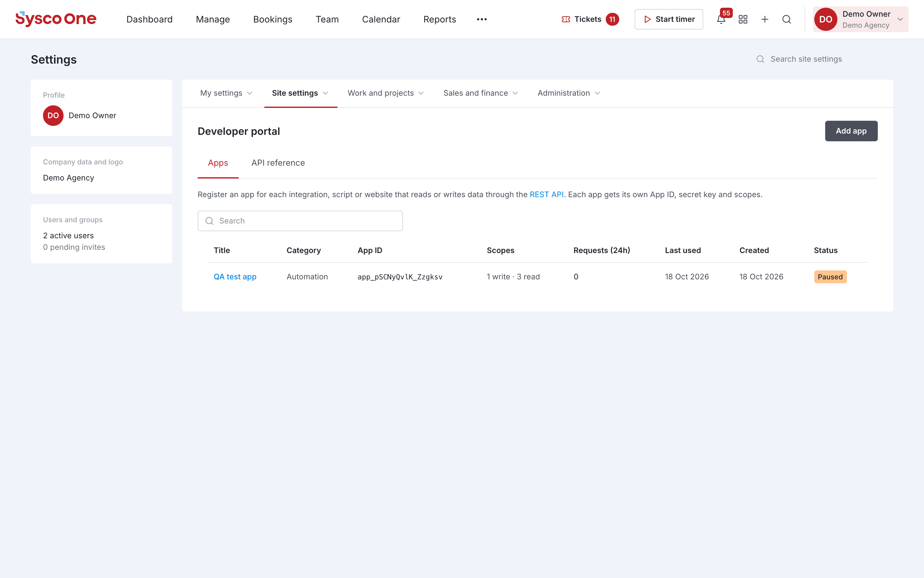Image resolution: width=924 pixels, height=578 pixels.
Task: Click the Paused status badge
Action: pyautogui.click(x=830, y=277)
